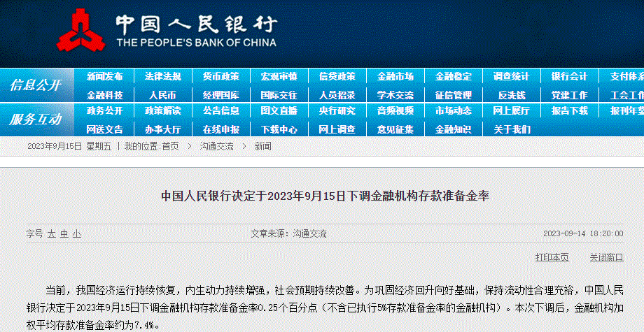Image resolution: width=644 pixels, height=332 pixels.
Task: Click the 中国人民银行 title in the header
Action: 196,24
